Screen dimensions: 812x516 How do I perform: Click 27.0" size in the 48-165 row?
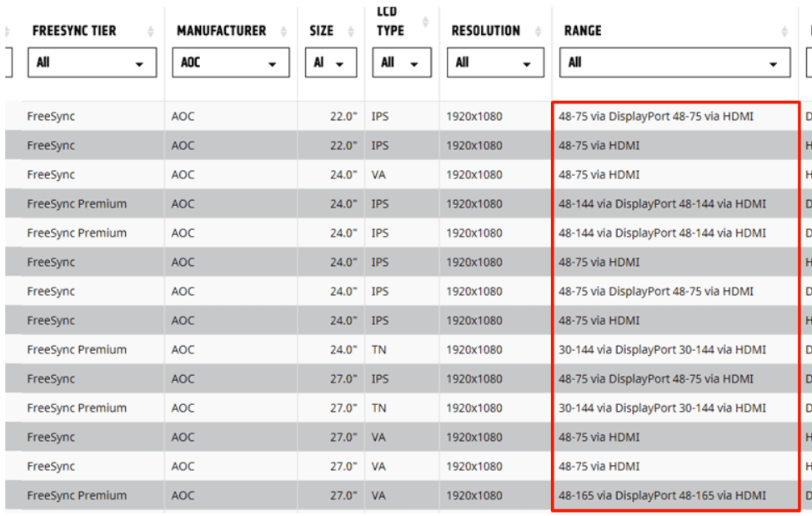tap(343, 495)
